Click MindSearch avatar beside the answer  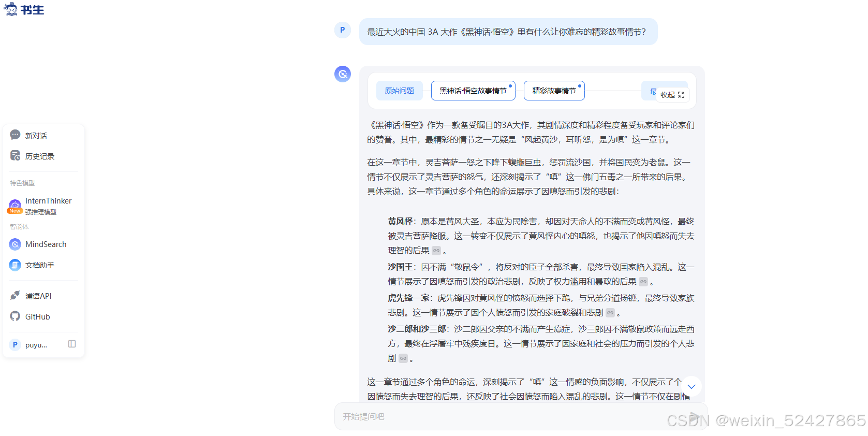343,74
